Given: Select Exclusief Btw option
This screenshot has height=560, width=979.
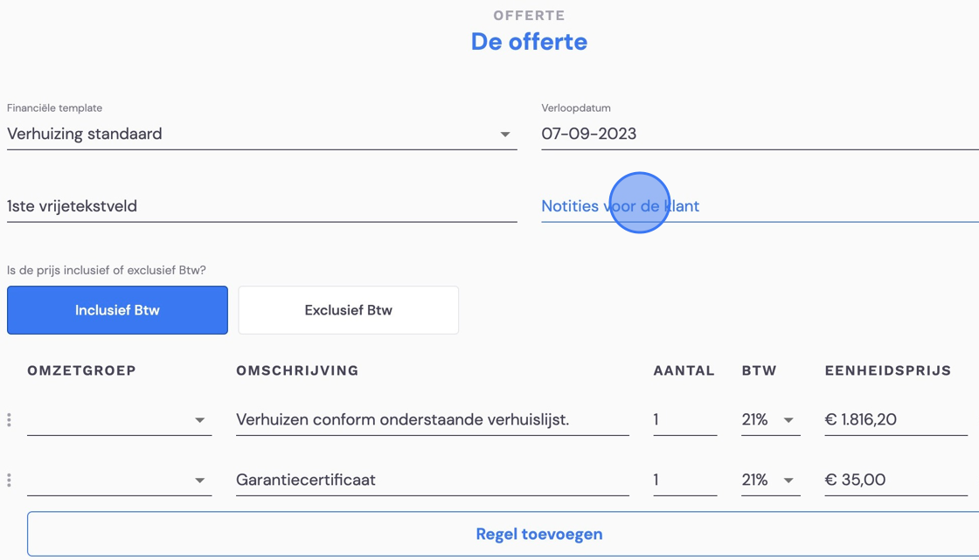Looking at the screenshot, I should 349,310.
